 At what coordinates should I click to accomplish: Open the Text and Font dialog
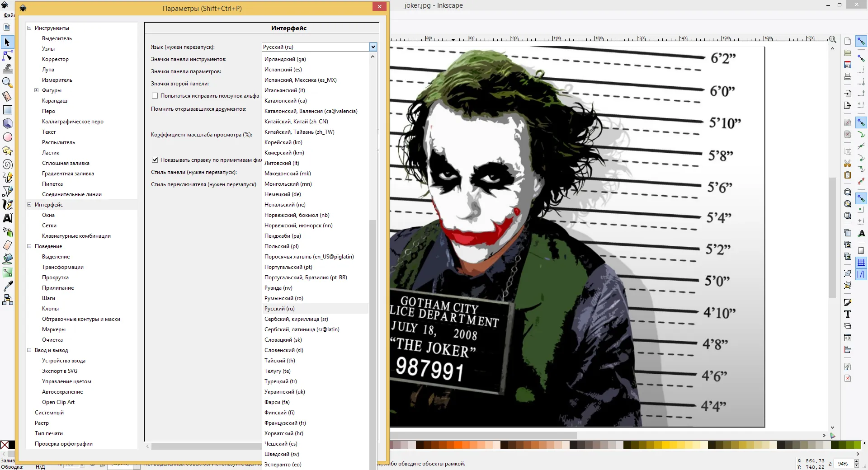click(x=848, y=314)
